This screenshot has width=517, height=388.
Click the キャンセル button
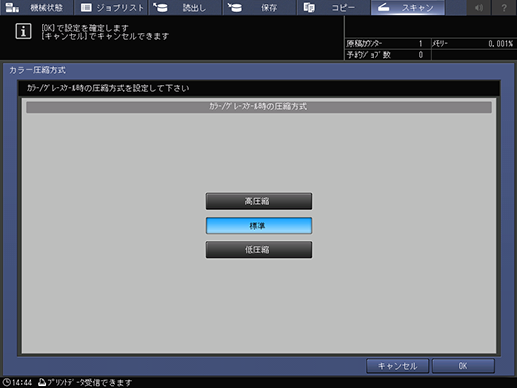[397, 366]
